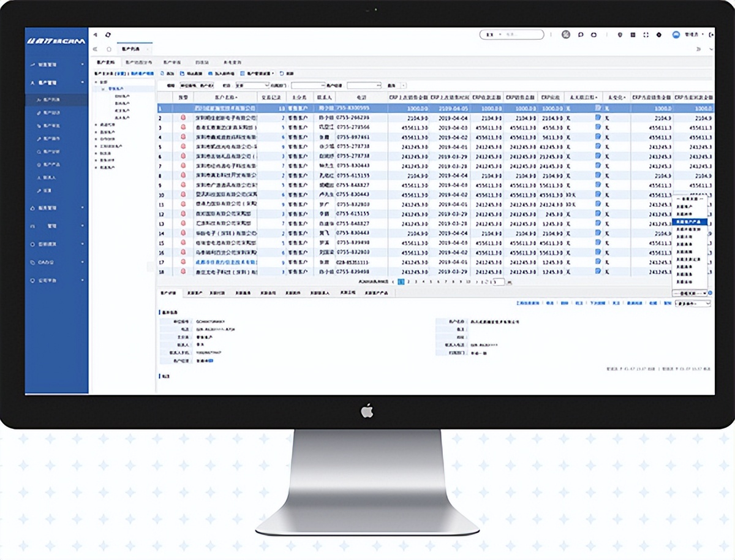735x560 pixels.
Task: Click the blue note icon in row 3
Action: pyautogui.click(x=598, y=127)
